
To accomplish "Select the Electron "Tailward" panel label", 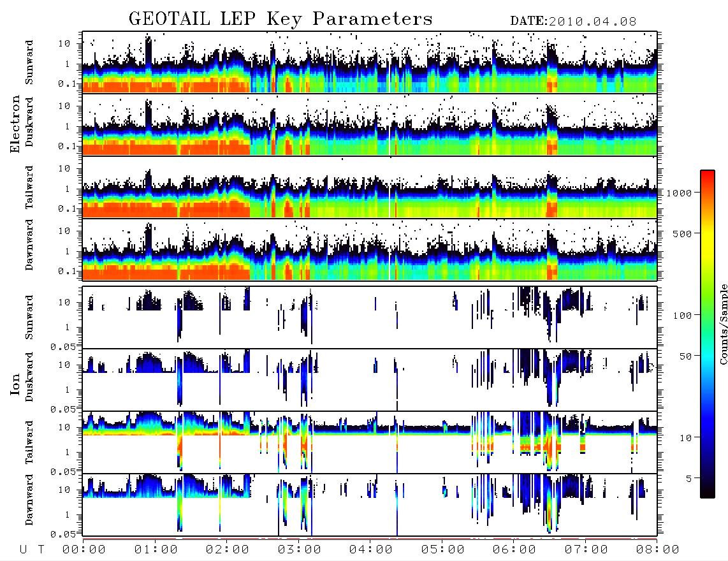I will [29, 187].
